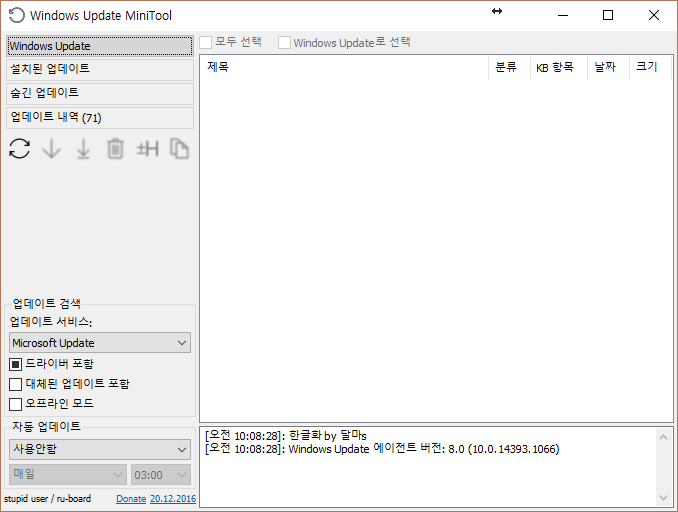Click the refresh check-for-updates icon
This screenshot has height=512, width=678.
click(x=19, y=149)
